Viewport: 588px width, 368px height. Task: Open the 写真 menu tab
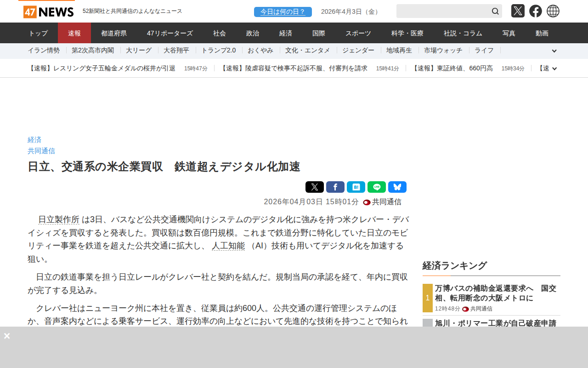pyautogui.click(x=509, y=33)
